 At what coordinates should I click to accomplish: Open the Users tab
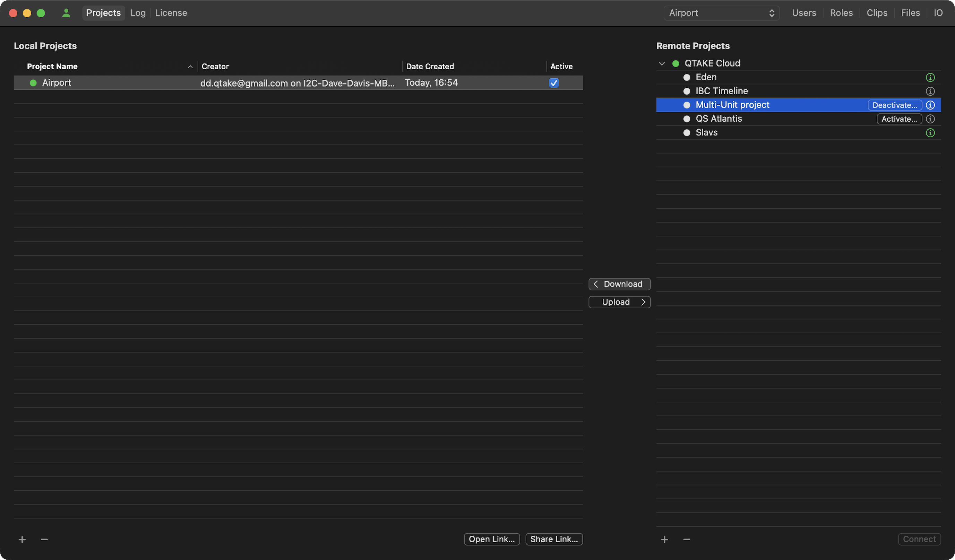click(x=804, y=13)
